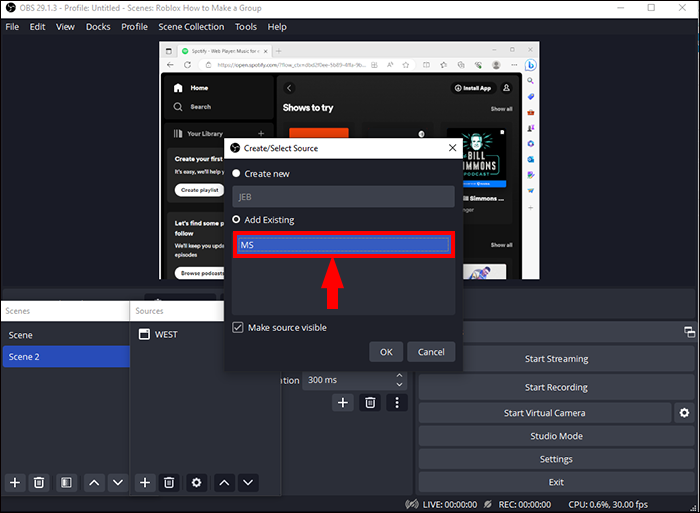Increase transition duration with up arrow
700x513 pixels.
pyautogui.click(x=400, y=375)
